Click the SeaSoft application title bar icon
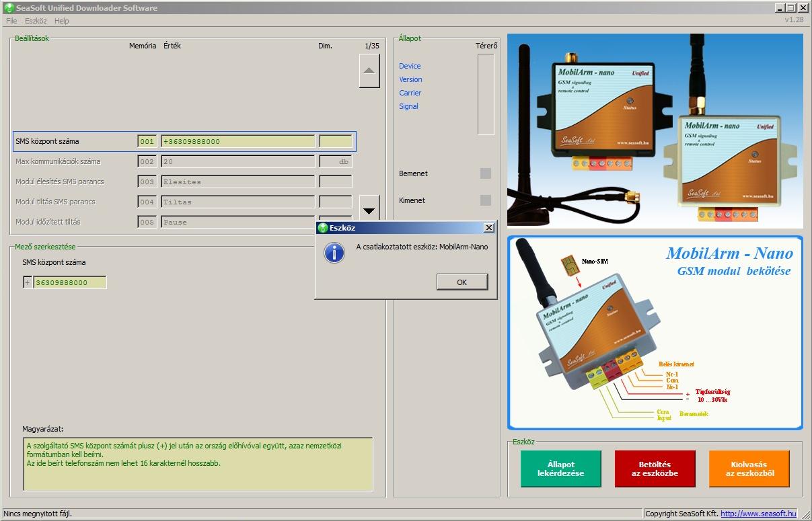812x521 pixels. [9, 8]
